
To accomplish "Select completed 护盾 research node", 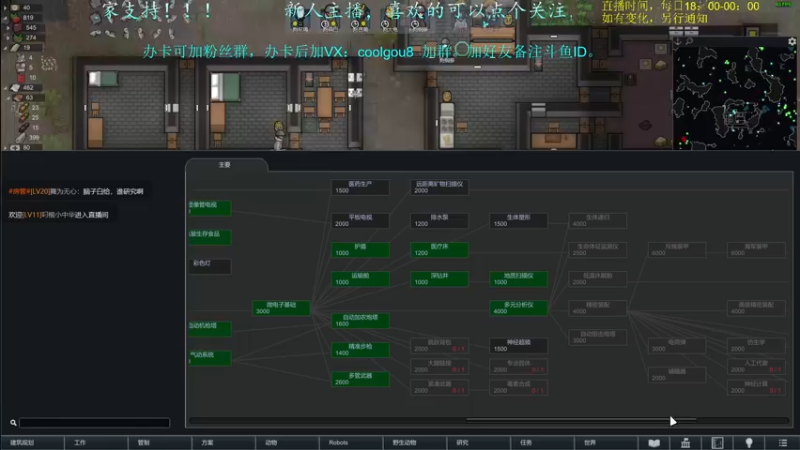I will coord(360,249).
